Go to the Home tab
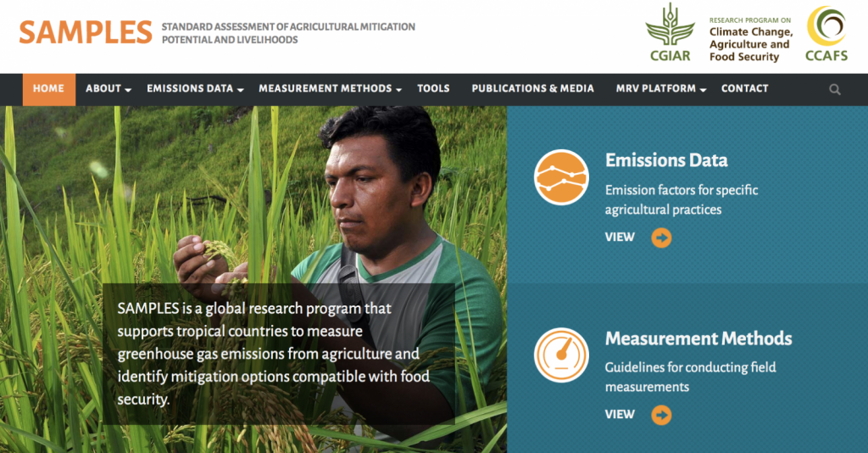 (48, 89)
